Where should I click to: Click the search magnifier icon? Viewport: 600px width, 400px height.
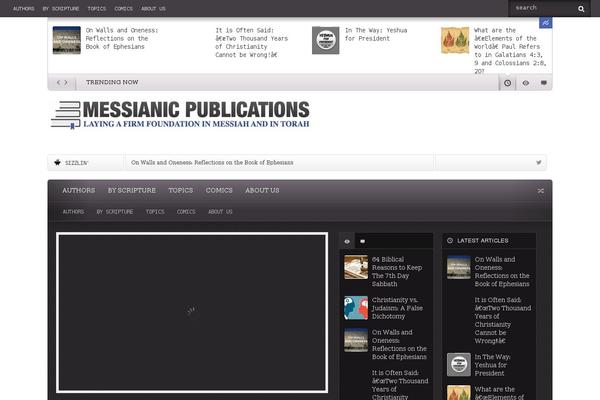pyautogui.click(x=581, y=8)
